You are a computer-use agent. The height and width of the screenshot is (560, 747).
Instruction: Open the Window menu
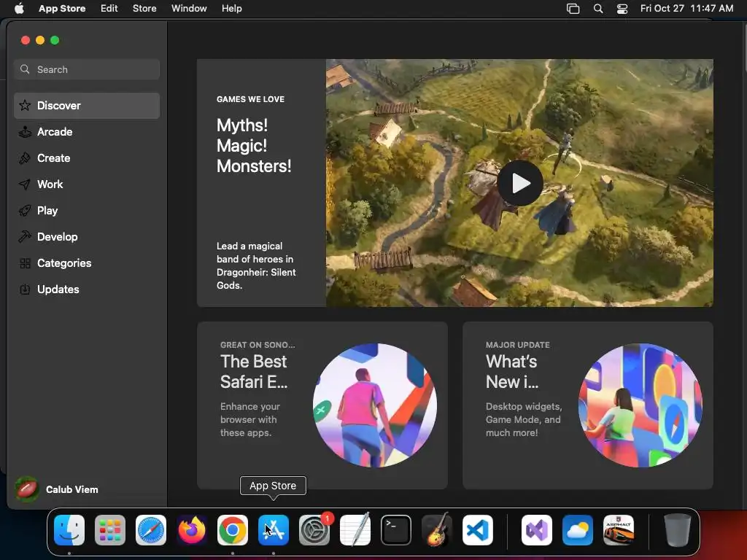189,8
